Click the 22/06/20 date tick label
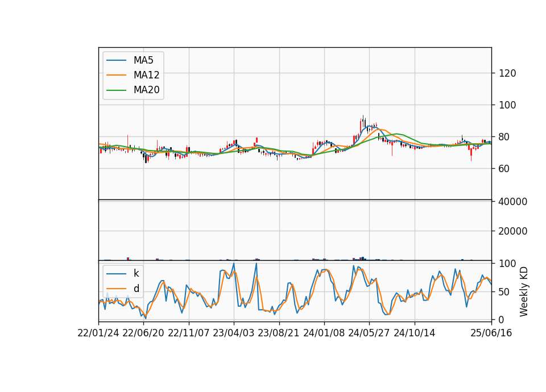 [143, 333]
